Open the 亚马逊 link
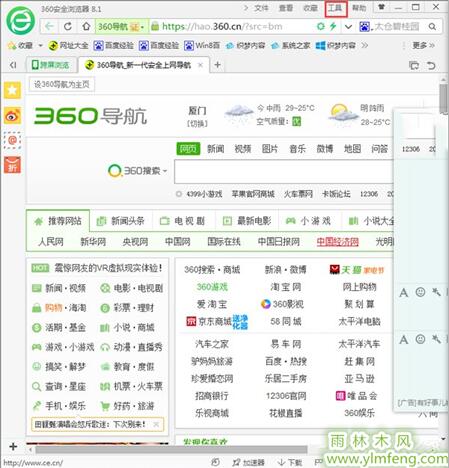 tap(359, 378)
